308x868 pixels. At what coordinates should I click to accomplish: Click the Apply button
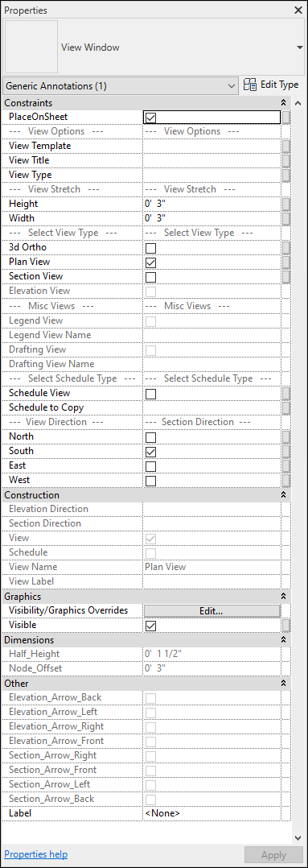[x=273, y=855]
